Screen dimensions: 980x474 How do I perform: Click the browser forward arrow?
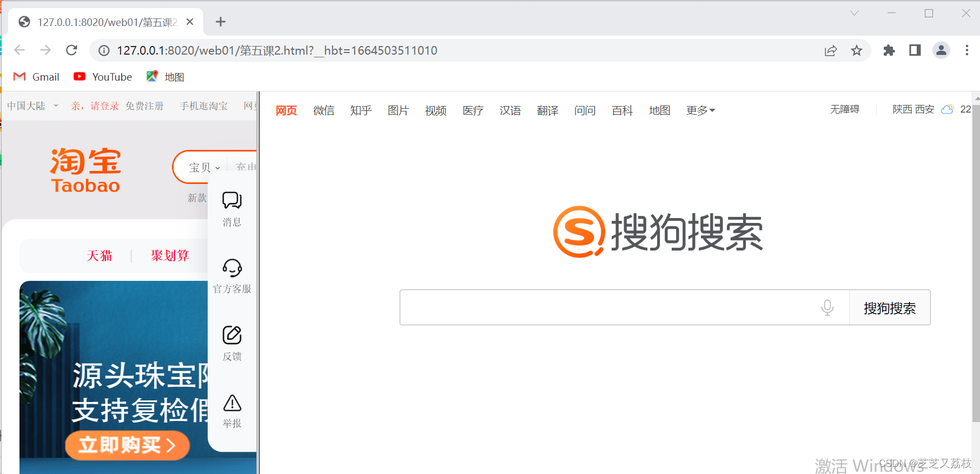[x=45, y=50]
